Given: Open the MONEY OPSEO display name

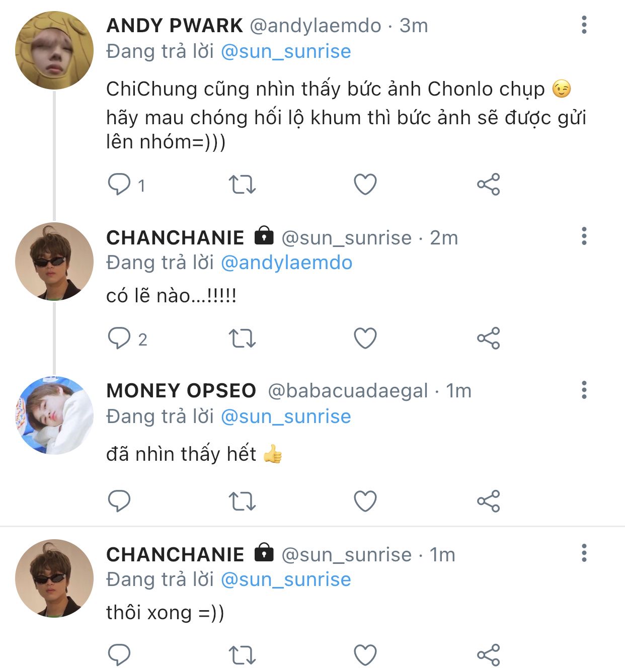Looking at the screenshot, I should coord(181,391).
